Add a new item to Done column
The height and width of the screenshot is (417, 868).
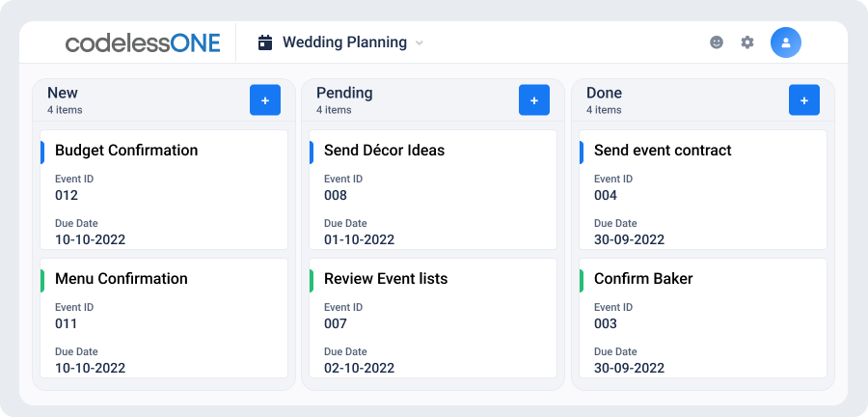tap(803, 100)
